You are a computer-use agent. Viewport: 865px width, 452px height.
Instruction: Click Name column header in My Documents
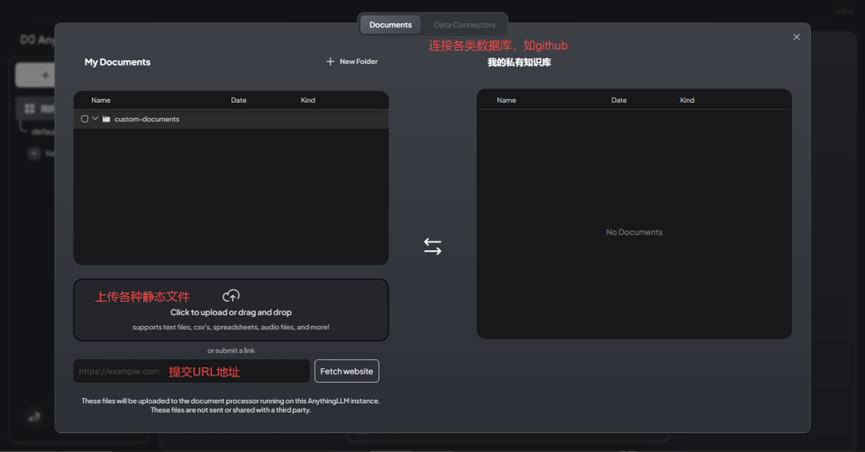point(101,100)
